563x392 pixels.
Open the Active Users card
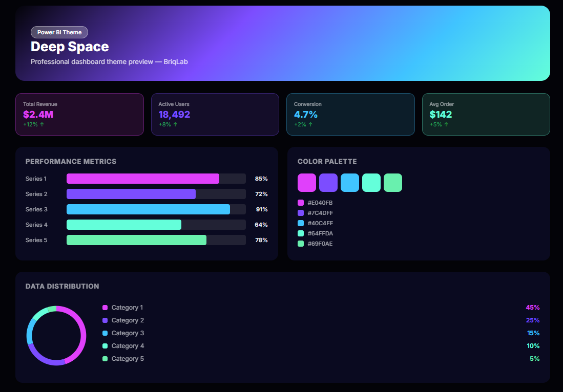tap(215, 115)
